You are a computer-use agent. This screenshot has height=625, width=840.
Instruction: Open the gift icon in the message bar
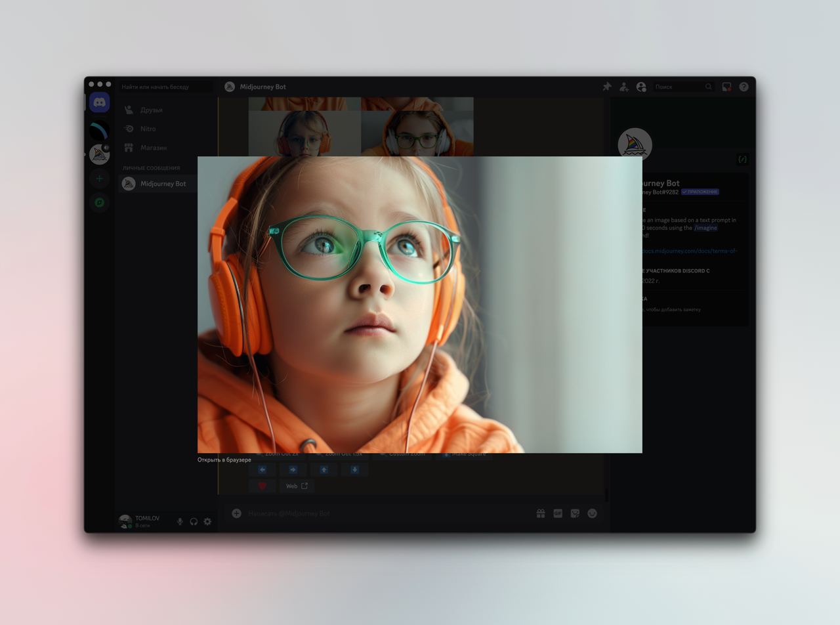pos(541,513)
